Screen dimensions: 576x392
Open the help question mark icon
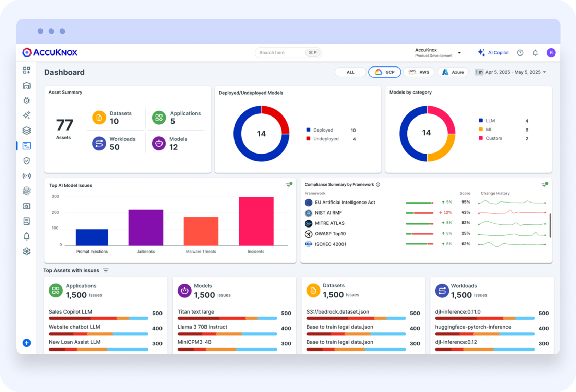click(520, 53)
